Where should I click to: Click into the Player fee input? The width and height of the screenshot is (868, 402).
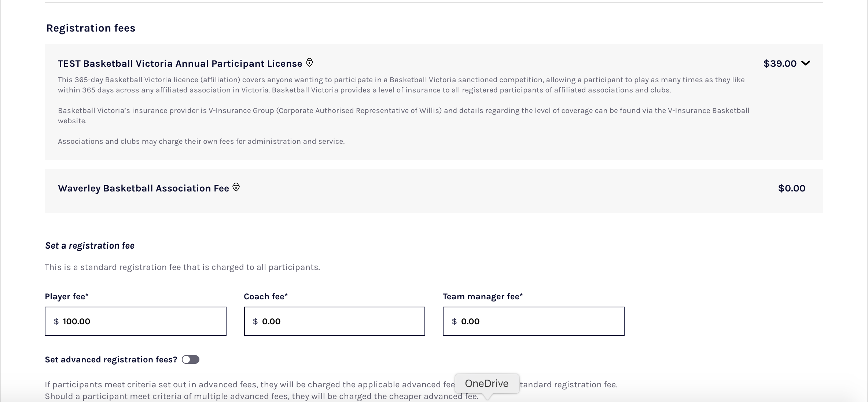[135, 321]
